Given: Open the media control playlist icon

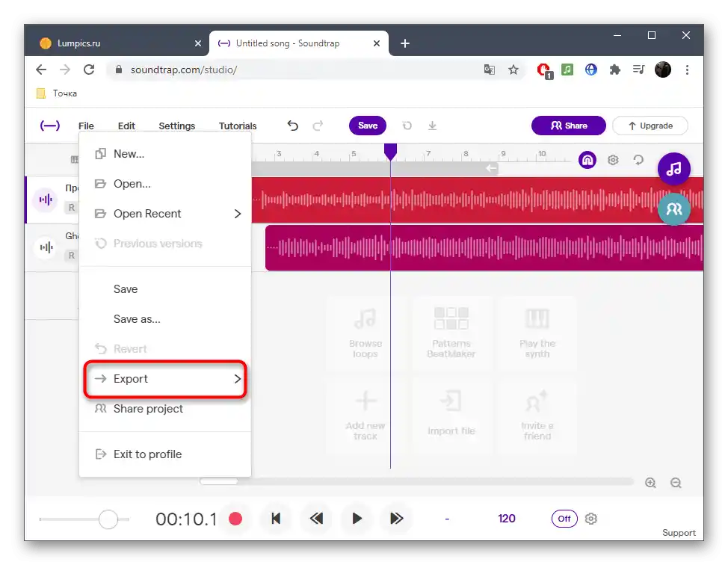Looking at the screenshot, I should click(639, 70).
